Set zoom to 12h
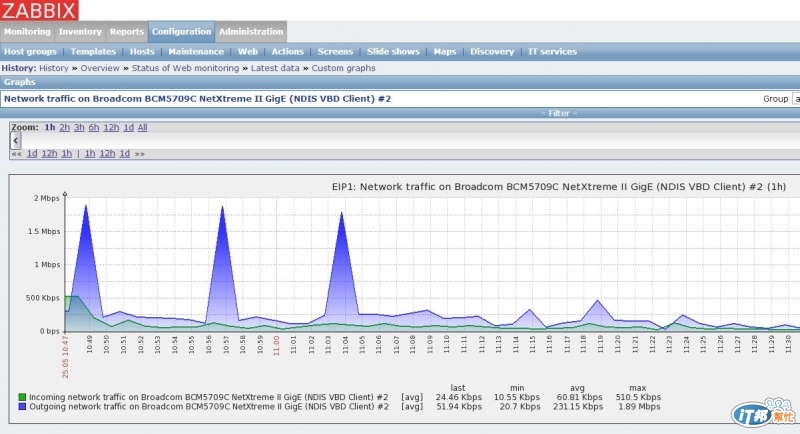This screenshot has height=434, width=800. [x=111, y=127]
